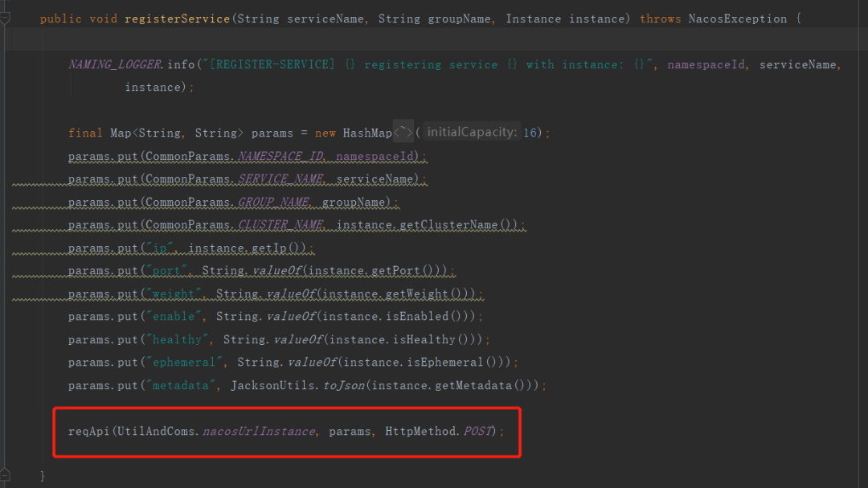The height and width of the screenshot is (488, 868).
Task: Click the getWeight method call
Action: point(417,293)
